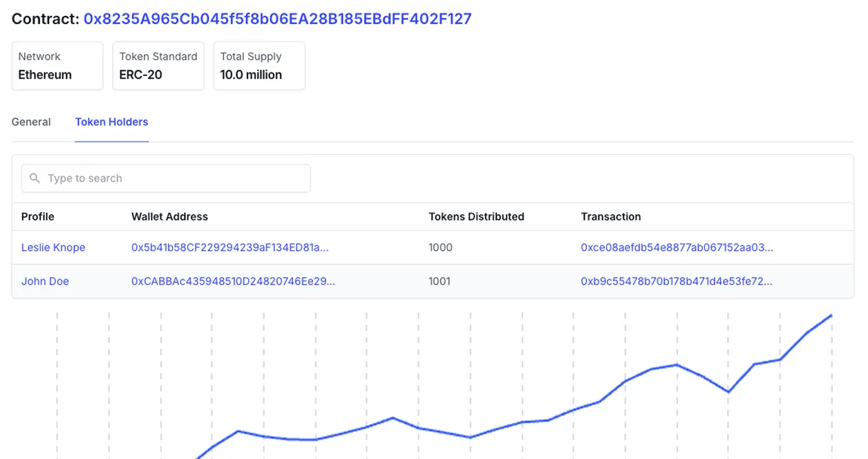Open the contract address link in header
The width and height of the screenshot is (868, 459).
tap(277, 19)
